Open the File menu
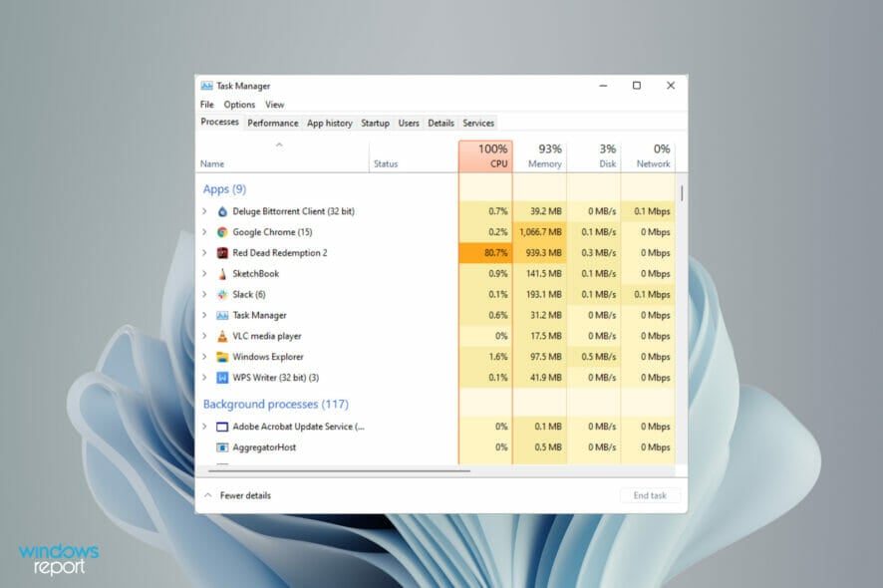Viewport: 883px width, 588px height. click(206, 105)
